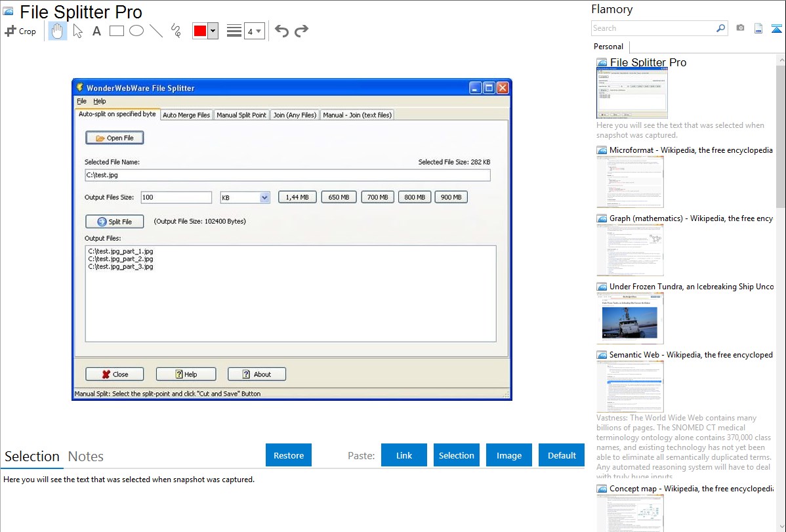Minimize the WonderWebWare File Splitter window
The height and width of the screenshot is (532, 786).
pyautogui.click(x=475, y=89)
